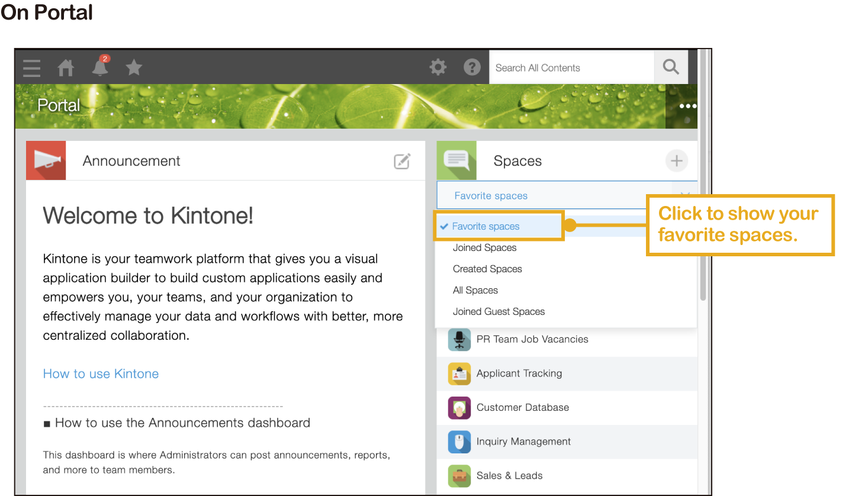Open the settings gear menu
868x496 pixels.
(438, 67)
